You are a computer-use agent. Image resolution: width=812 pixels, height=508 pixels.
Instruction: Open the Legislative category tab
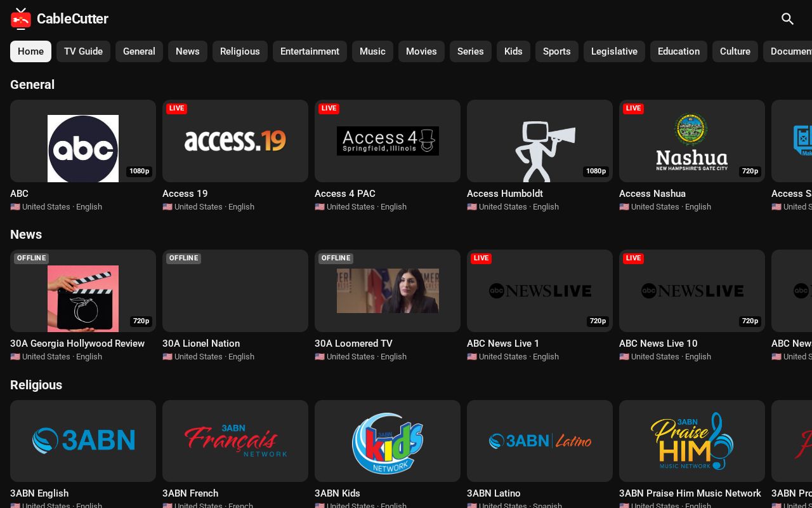614,51
